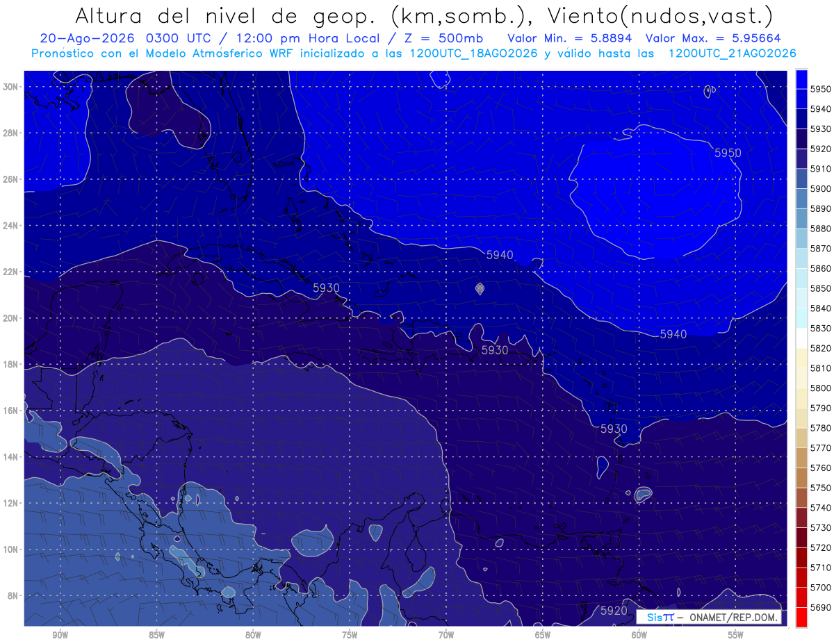Click legend swatch between 5910 and 5900

801,179
